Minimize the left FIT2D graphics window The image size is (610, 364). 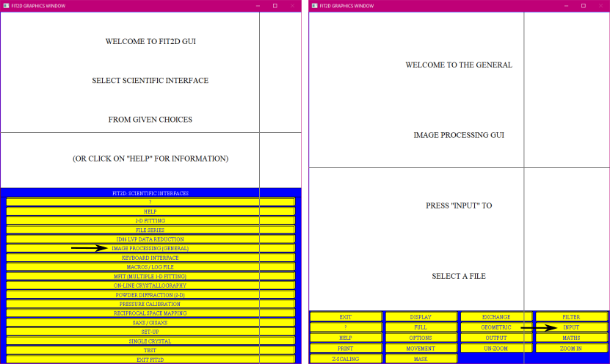tap(258, 6)
